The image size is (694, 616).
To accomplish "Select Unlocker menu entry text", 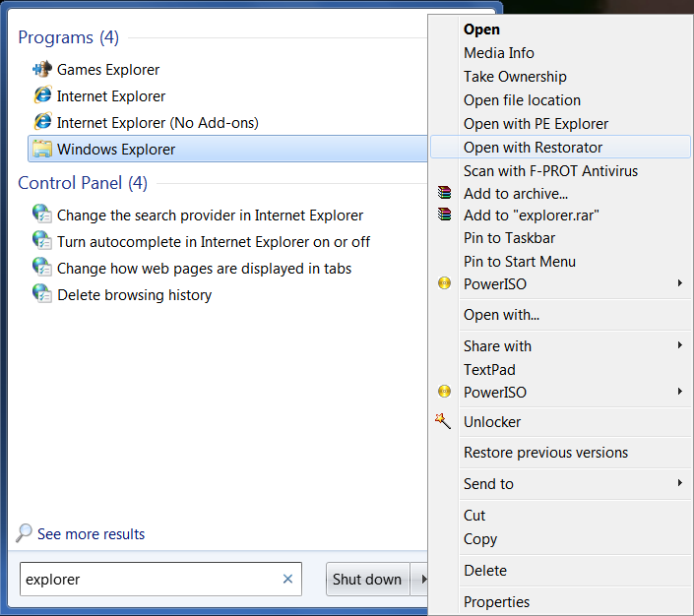I will 492,422.
